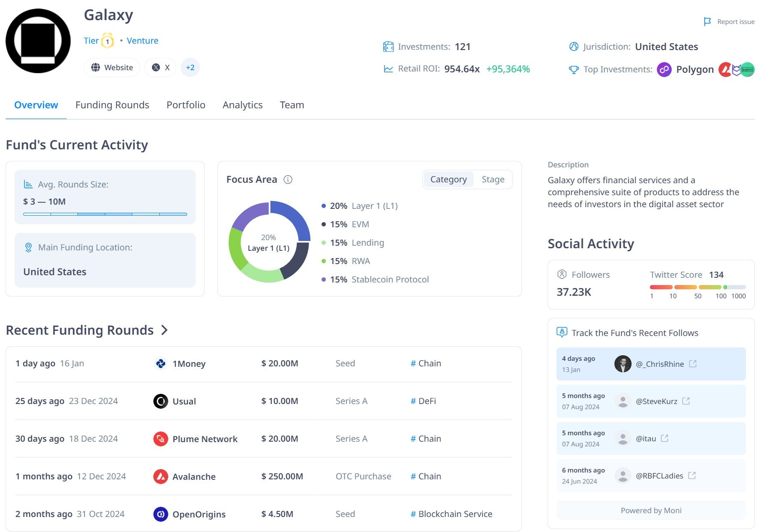The width and height of the screenshot is (760, 532).
Task: Click the Avg. Rounds Size range bar
Action: coord(105,214)
